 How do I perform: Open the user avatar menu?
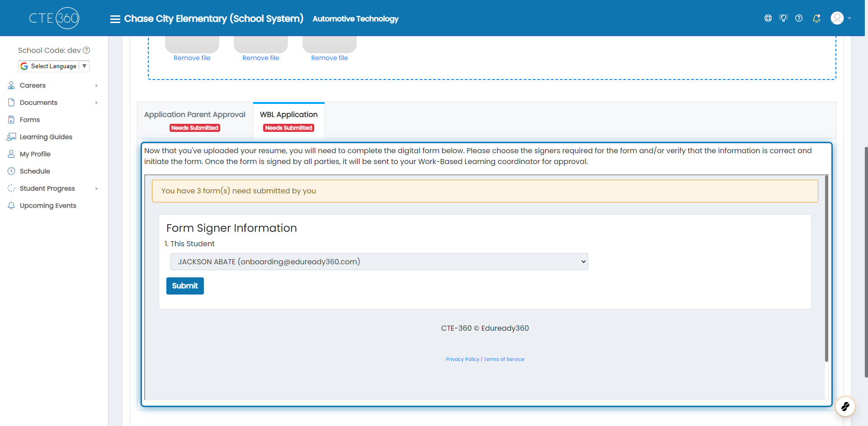click(x=837, y=18)
